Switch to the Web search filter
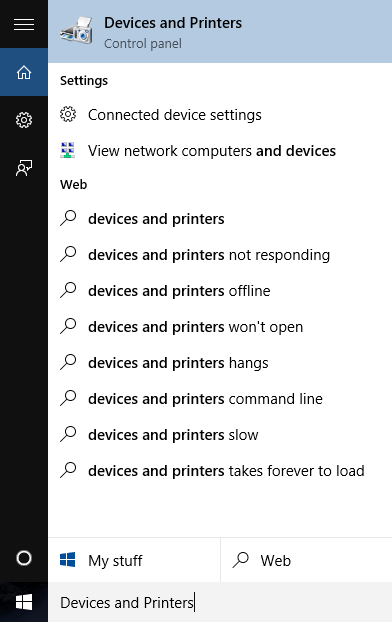Viewport: 392px width, 622px height. coord(306,560)
